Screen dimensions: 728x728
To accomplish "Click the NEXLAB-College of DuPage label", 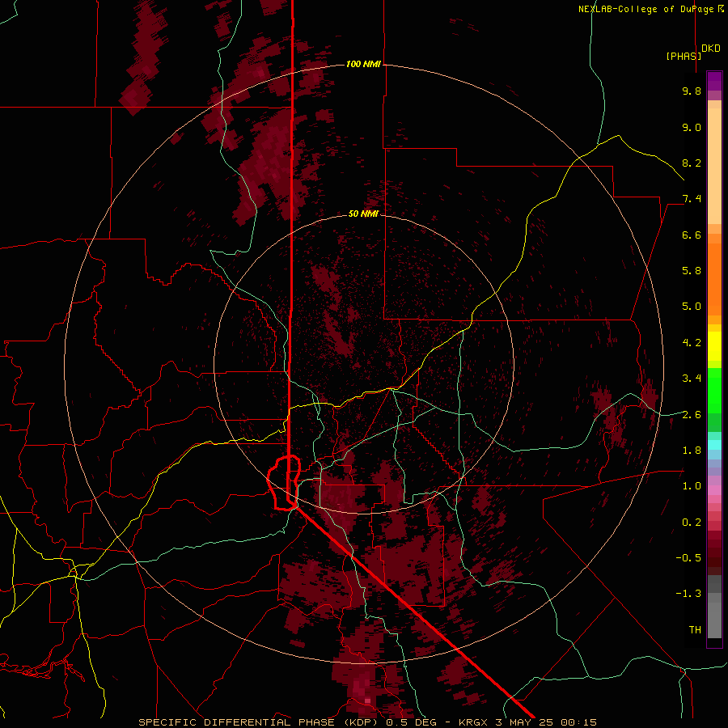I will tap(646, 9).
